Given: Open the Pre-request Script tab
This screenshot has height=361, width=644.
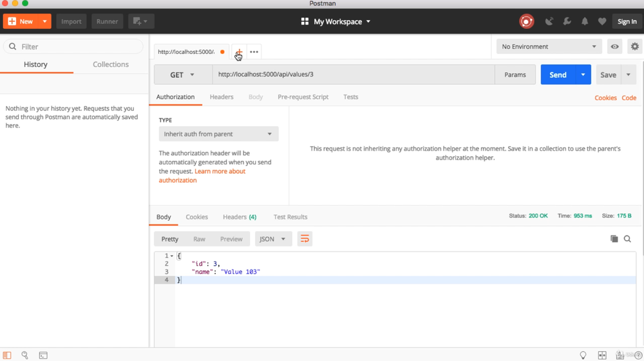Looking at the screenshot, I should pyautogui.click(x=303, y=97).
